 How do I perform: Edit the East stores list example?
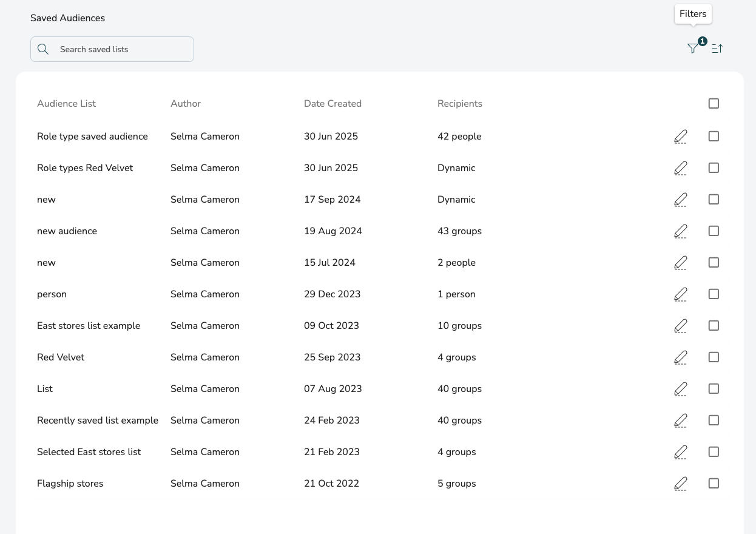pyautogui.click(x=681, y=326)
